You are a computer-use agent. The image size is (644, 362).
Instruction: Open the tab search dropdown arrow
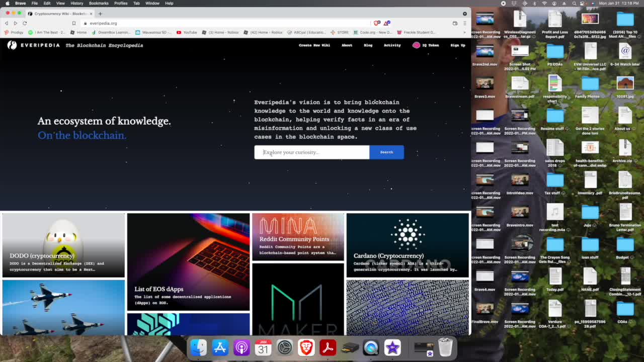tap(464, 14)
